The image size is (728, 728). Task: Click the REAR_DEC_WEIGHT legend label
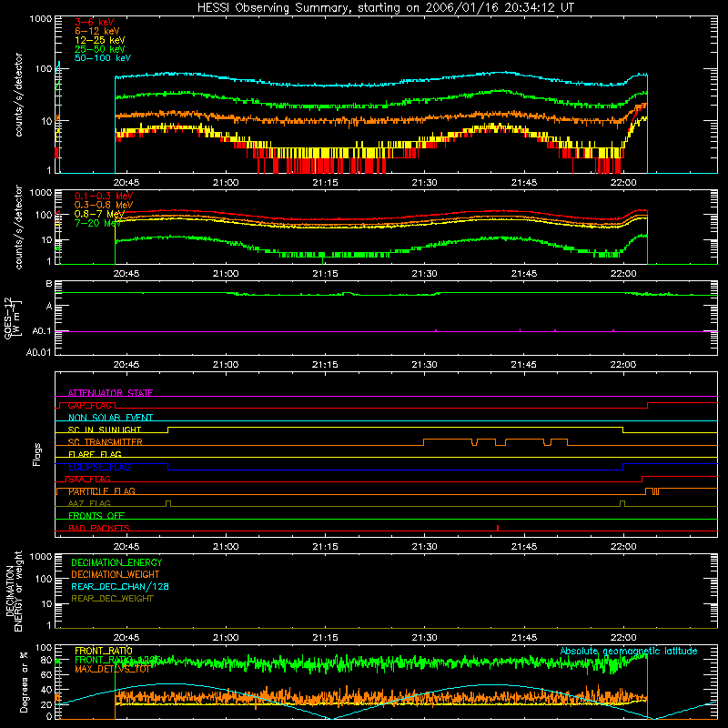(x=112, y=599)
